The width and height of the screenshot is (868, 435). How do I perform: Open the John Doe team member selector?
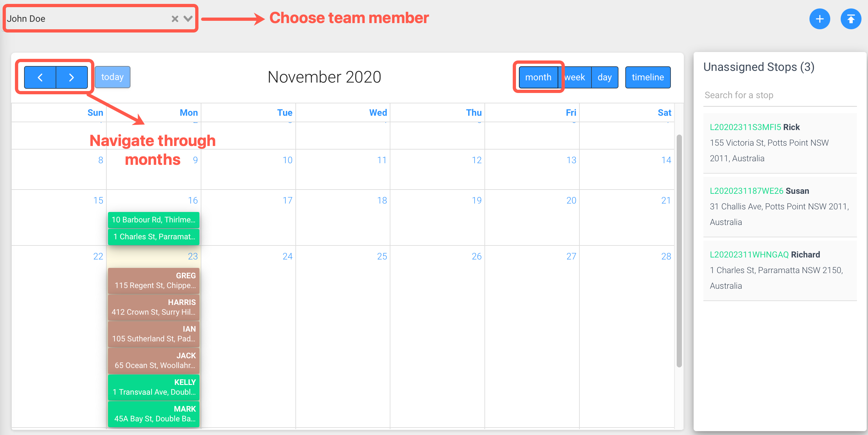100,19
